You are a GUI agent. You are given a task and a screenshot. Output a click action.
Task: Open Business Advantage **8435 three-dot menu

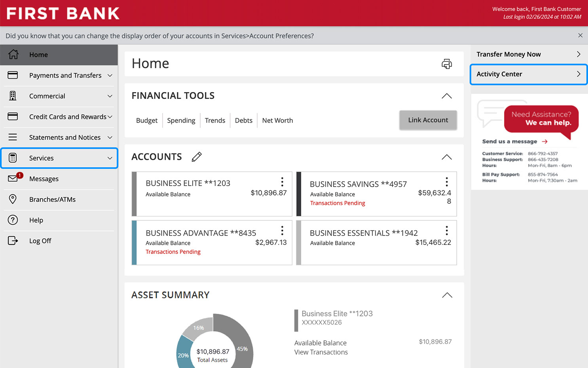(x=282, y=230)
